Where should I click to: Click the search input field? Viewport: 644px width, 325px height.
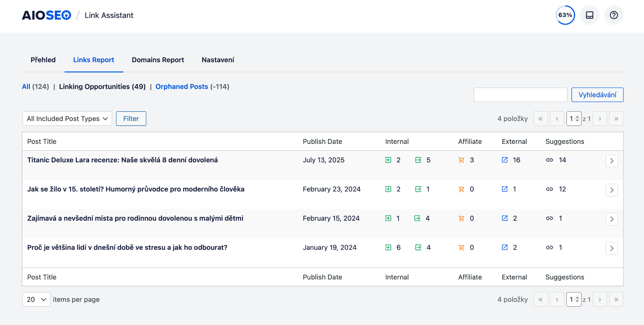coord(520,95)
